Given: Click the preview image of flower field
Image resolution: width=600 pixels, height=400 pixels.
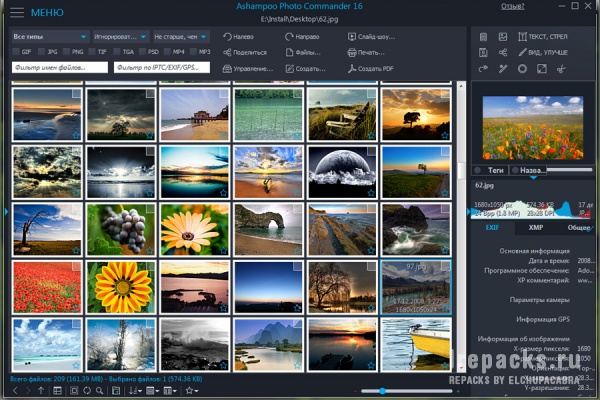Looking at the screenshot, I should [533, 127].
